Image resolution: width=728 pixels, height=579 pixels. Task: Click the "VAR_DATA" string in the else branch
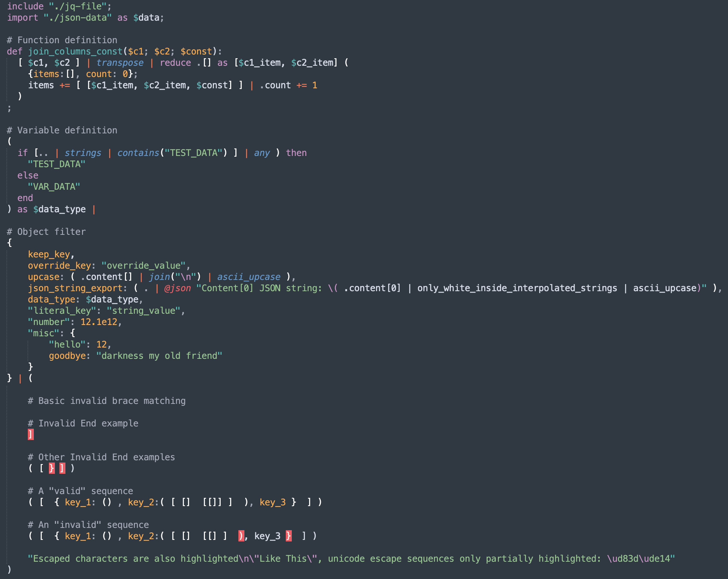tap(54, 187)
